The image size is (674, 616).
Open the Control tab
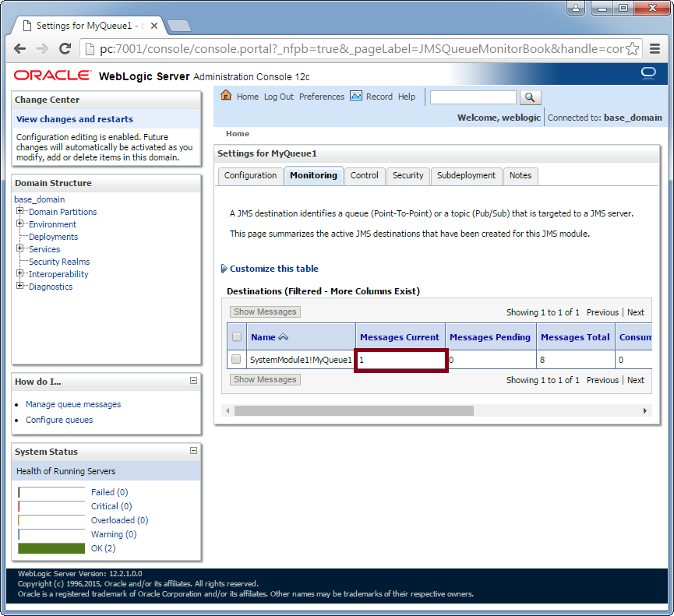365,176
